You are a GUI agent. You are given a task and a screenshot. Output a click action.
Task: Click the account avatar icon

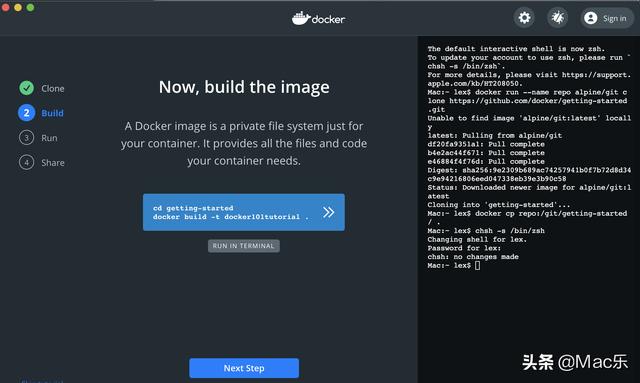coord(591,18)
